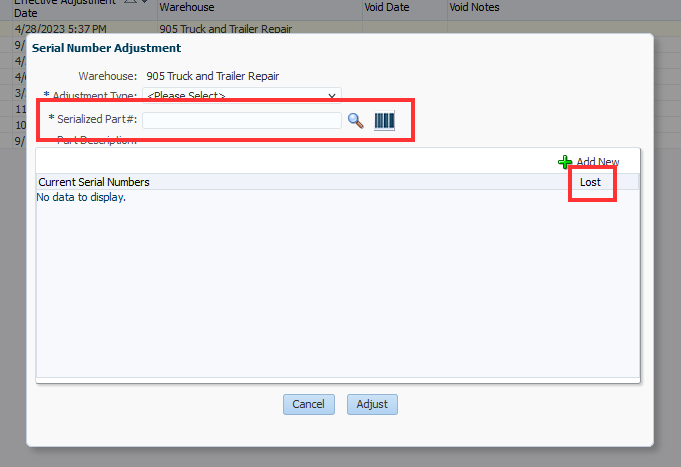Click the Warehouse column header

coord(187,7)
